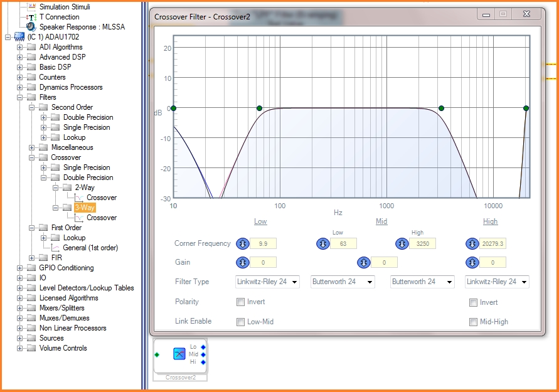Select General (1st order) filter item
This screenshot has width=559, height=392.
(90, 248)
